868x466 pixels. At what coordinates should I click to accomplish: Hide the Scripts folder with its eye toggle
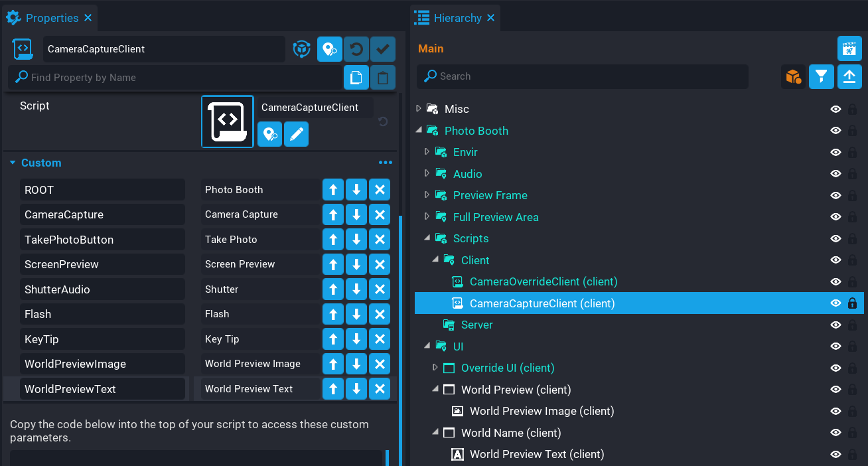click(836, 238)
